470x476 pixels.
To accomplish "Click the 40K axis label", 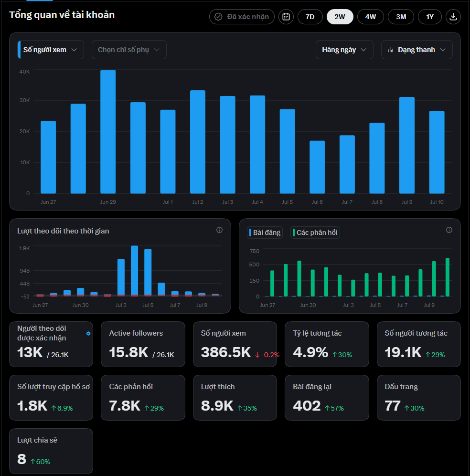I will click(x=24, y=72).
